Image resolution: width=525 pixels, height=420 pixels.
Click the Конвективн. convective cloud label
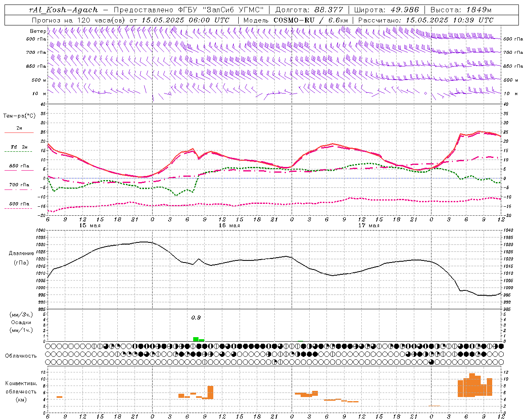[21, 383]
